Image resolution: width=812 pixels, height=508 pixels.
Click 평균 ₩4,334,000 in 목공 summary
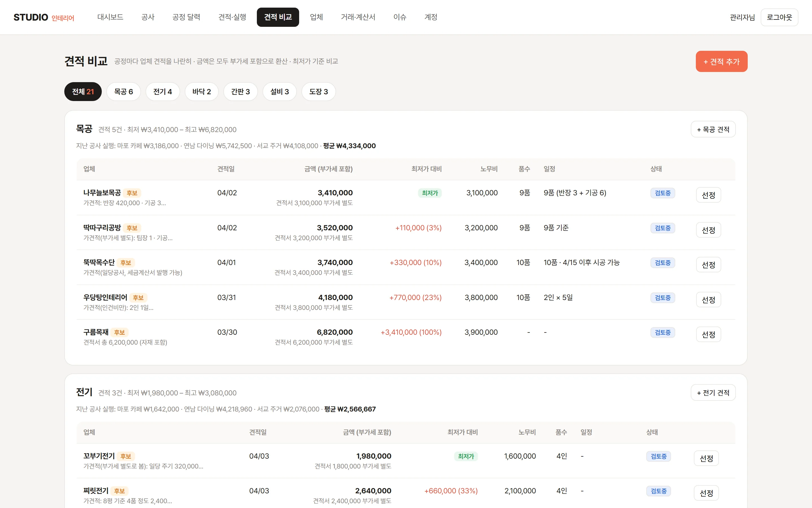click(349, 146)
